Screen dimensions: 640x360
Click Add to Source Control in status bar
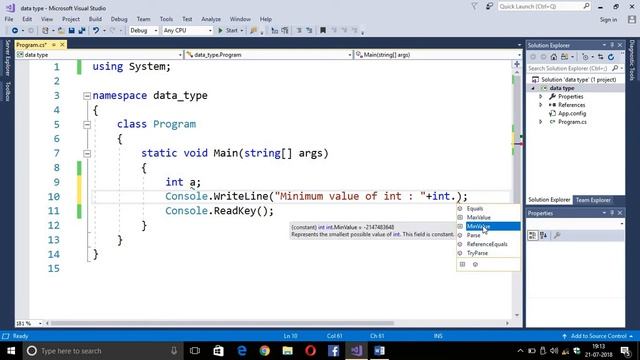coord(598,336)
